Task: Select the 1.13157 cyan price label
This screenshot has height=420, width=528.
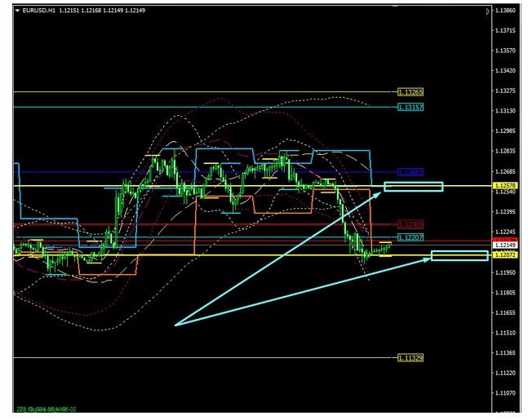Action: 410,108
